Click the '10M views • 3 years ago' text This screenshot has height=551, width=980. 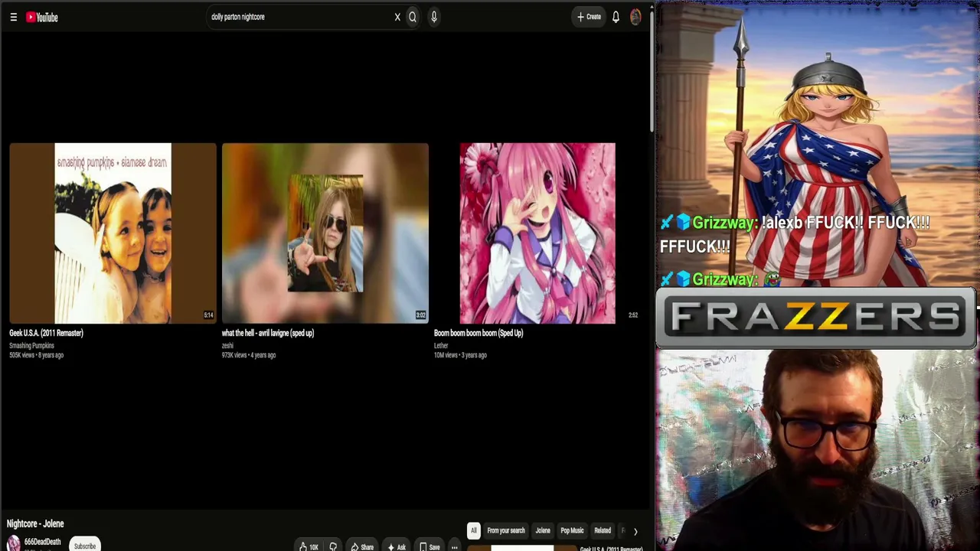pos(460,355)
